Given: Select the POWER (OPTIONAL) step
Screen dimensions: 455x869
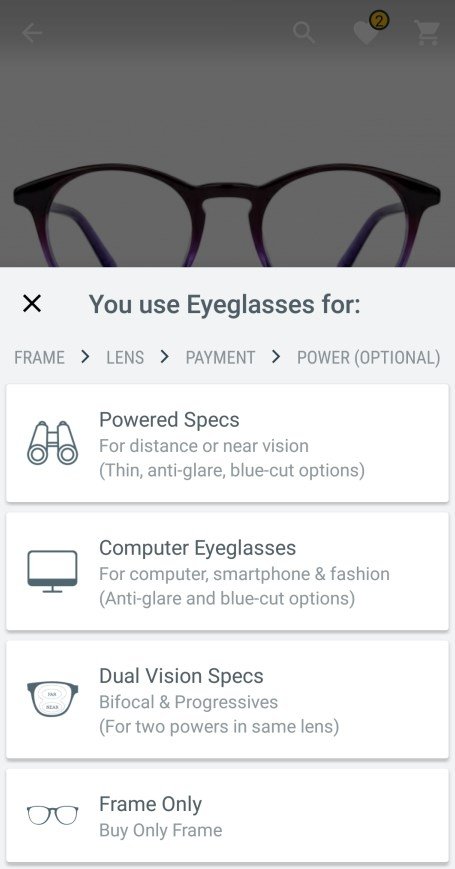Looking at the screenshot, I should coord(369,357).
